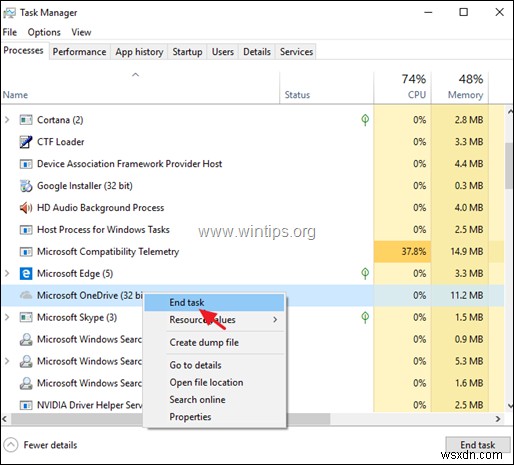This screenshot has width=514, height=465.
Task: Click the horizontal scrollbar left arrow
Action: tap(5, 419)
